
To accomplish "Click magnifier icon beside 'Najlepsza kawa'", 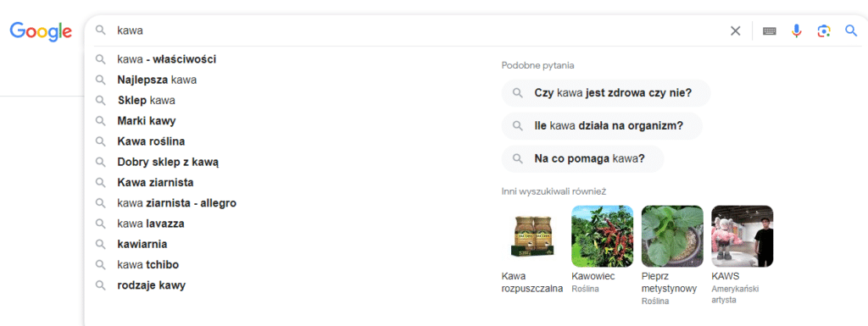I will 100,80.
